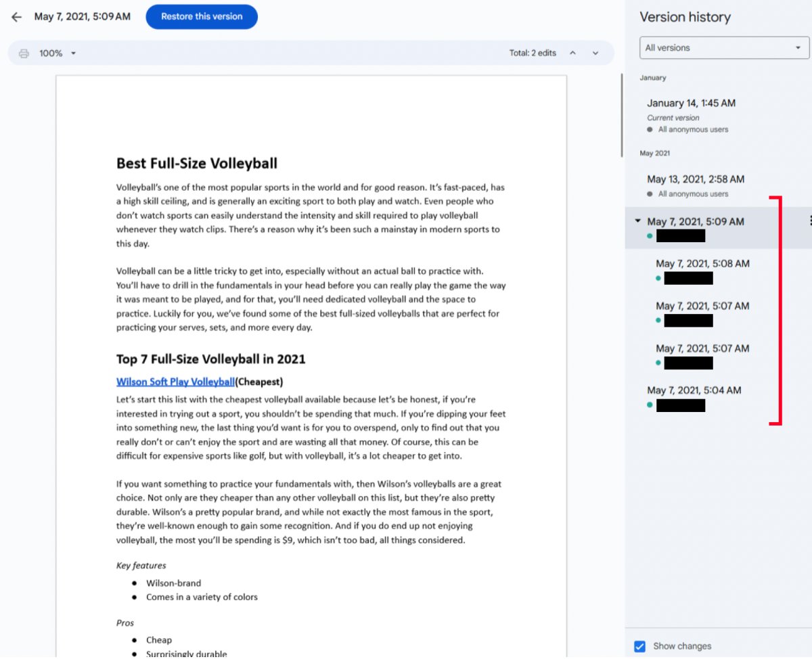Viewport: 812px width, 659px height.
Task: Jump to next edit with down chevron
Action: pyautogui.click(x=595, y=53)
